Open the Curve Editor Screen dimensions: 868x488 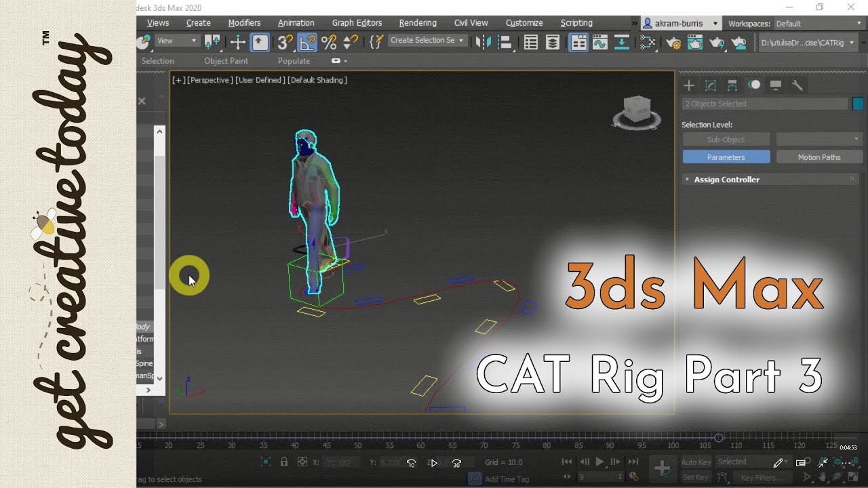point(600,42)
